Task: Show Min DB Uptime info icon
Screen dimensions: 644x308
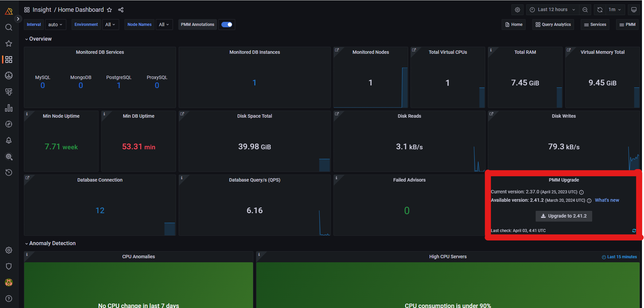Action: [x=104, y=114]
